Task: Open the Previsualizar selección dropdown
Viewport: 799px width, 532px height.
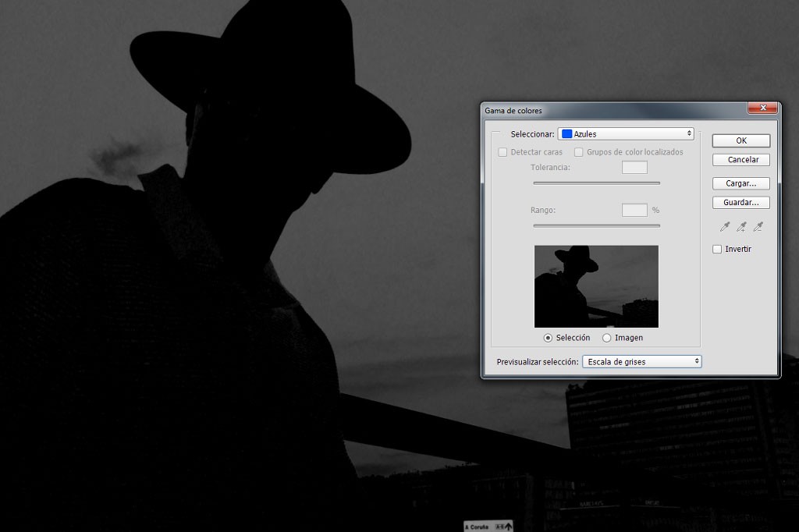Action: click(641, 362)
